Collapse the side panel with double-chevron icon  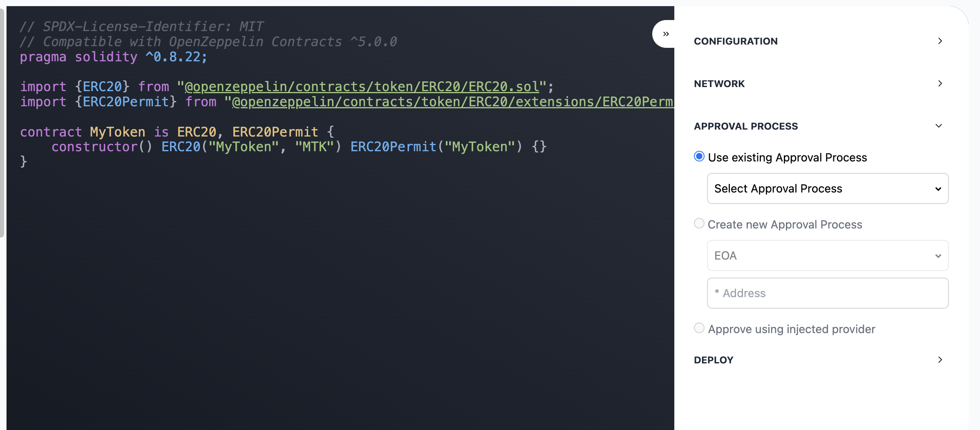666,34
